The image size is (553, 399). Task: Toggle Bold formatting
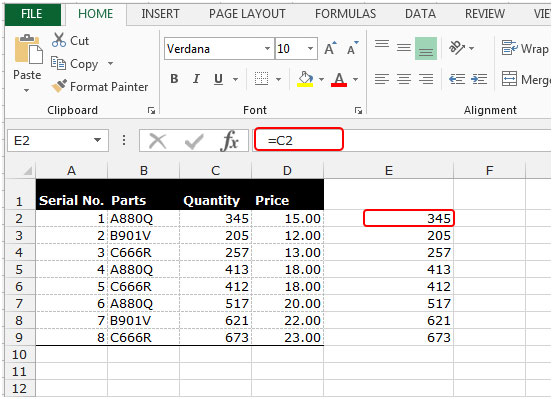pyautogui.click(x=174, y=79)
